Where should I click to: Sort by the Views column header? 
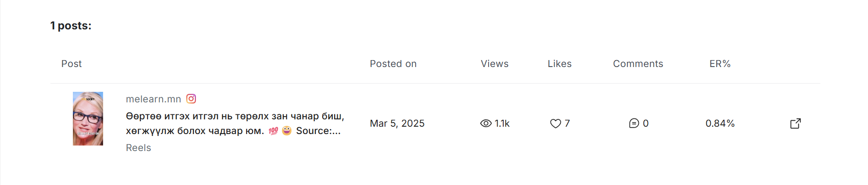(494, 64)
